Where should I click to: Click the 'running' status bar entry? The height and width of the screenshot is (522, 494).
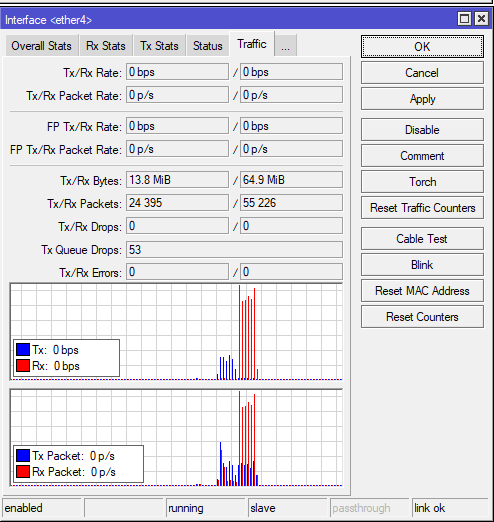205,508
